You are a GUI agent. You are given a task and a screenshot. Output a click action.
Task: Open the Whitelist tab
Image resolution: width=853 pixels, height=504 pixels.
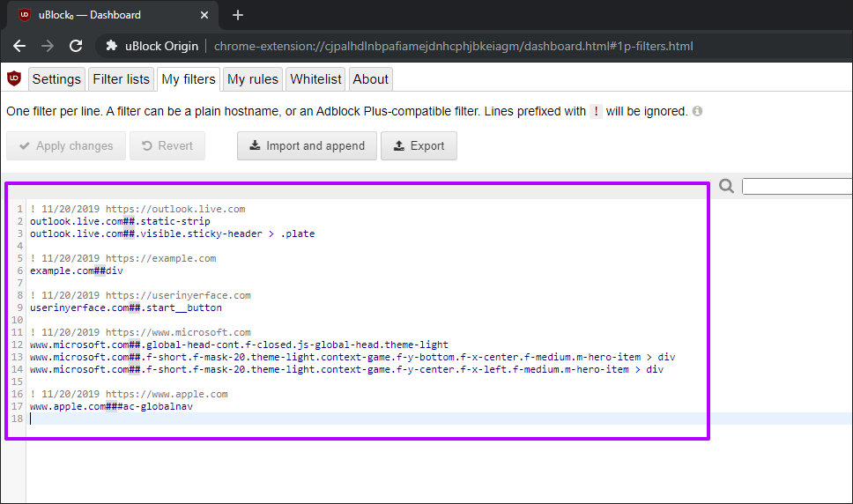click(x=315, y=79)
